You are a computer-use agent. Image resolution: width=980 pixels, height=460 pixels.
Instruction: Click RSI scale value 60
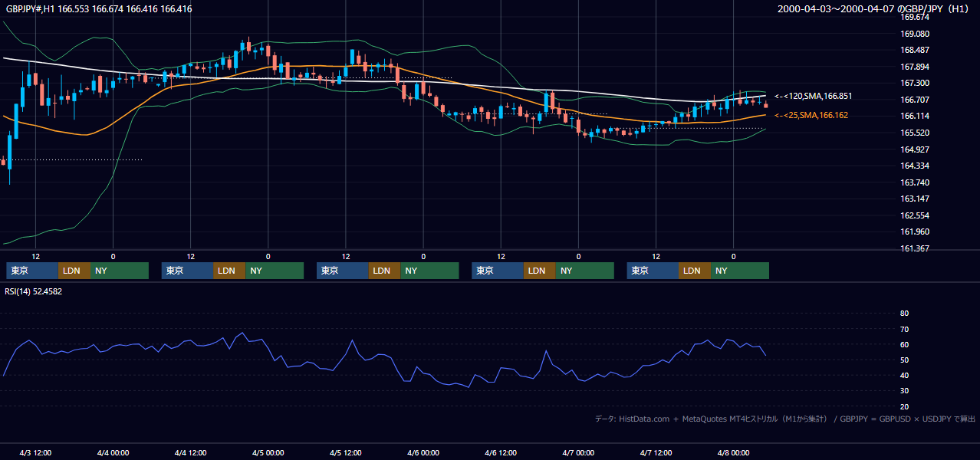904,344
